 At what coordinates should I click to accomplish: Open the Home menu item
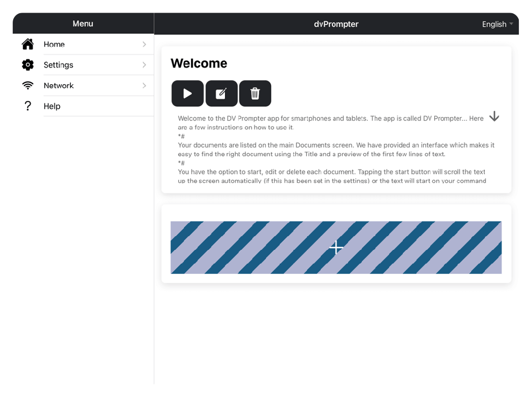84,44
